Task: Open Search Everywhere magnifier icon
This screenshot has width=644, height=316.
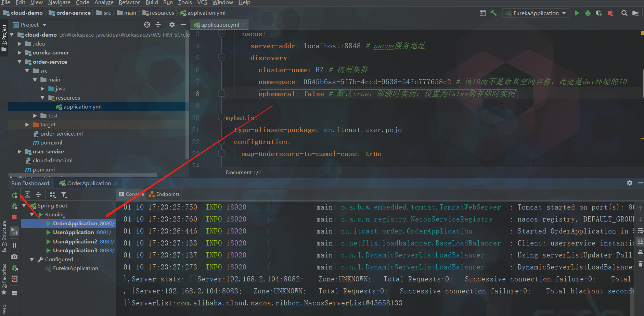Action: (624, 13)
